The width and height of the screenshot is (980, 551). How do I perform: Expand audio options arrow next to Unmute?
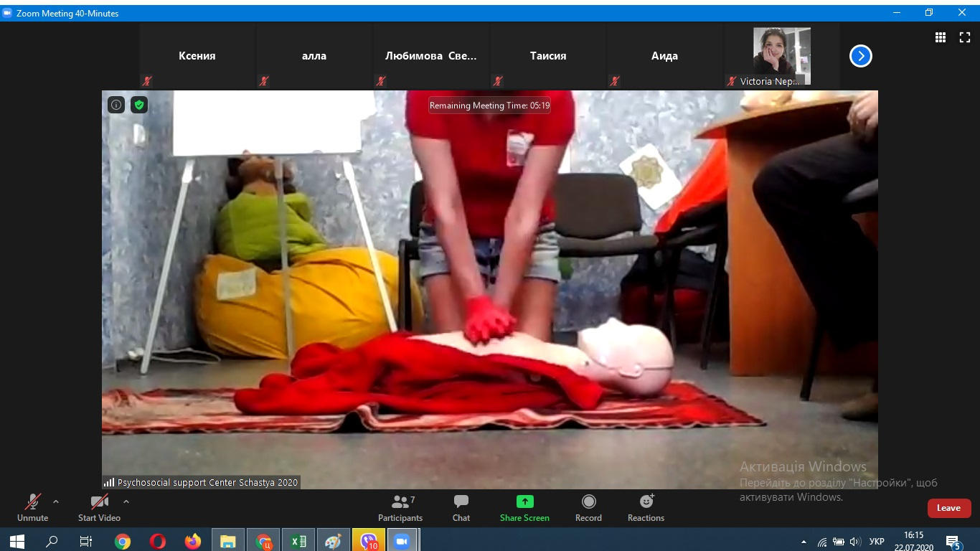(56, 501)
